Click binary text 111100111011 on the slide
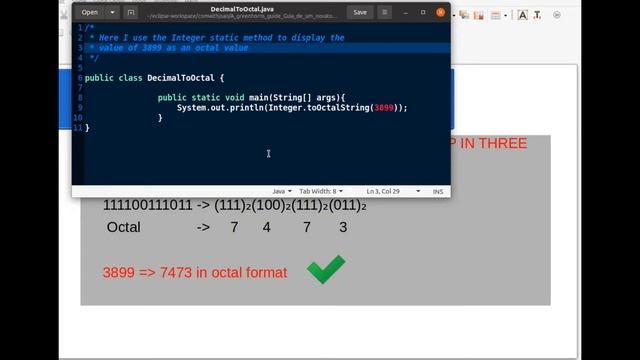The image size is (640, 360). pos(147,205)
